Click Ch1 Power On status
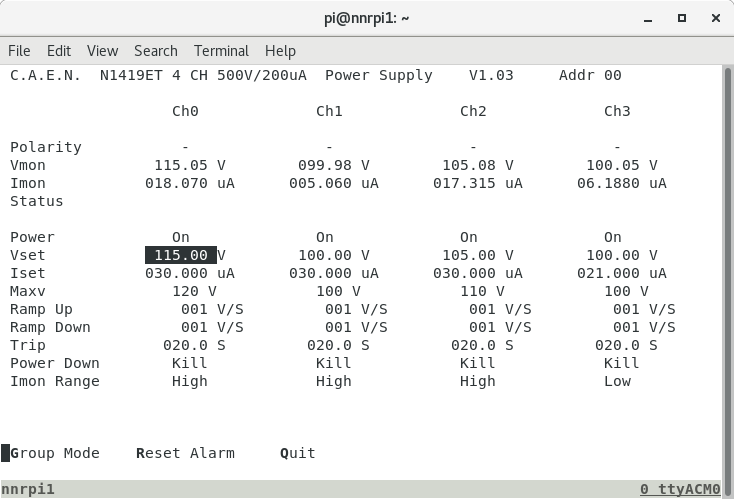The width and height of the screenshot is (734, 499). [325, 237]
